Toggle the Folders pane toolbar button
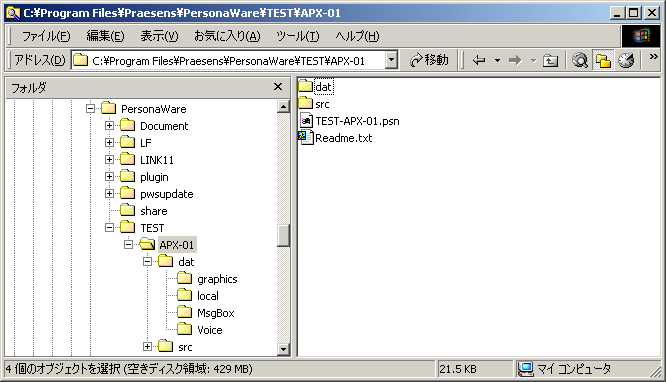The image size is (666, 382). tap(603, 60)
